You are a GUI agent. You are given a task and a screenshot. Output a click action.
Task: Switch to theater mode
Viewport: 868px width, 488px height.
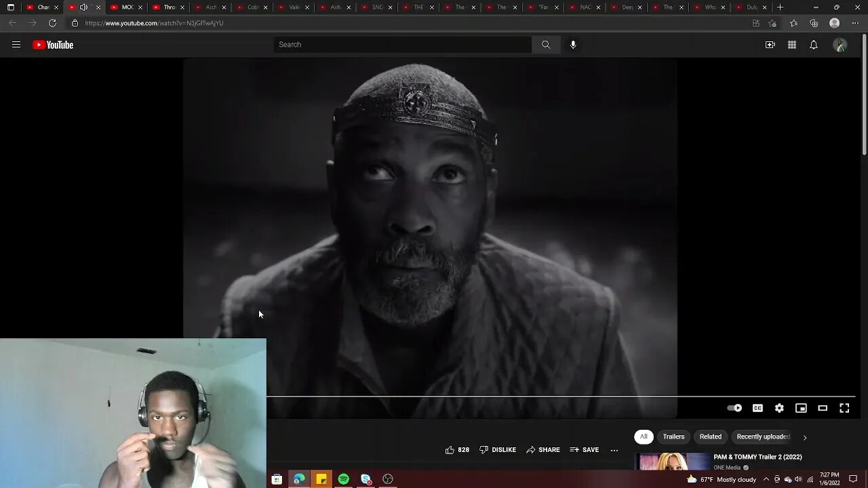(823, 408)
